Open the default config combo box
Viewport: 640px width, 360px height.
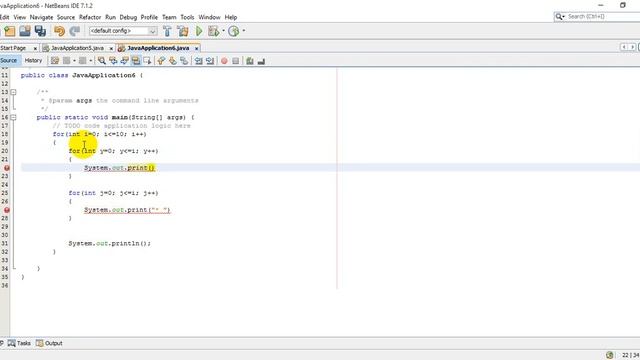coord(123,31)
